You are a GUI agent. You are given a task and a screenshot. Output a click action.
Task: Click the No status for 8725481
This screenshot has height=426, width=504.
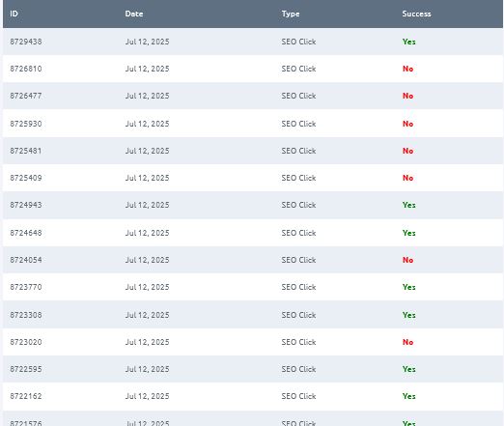tap(407, 151)
